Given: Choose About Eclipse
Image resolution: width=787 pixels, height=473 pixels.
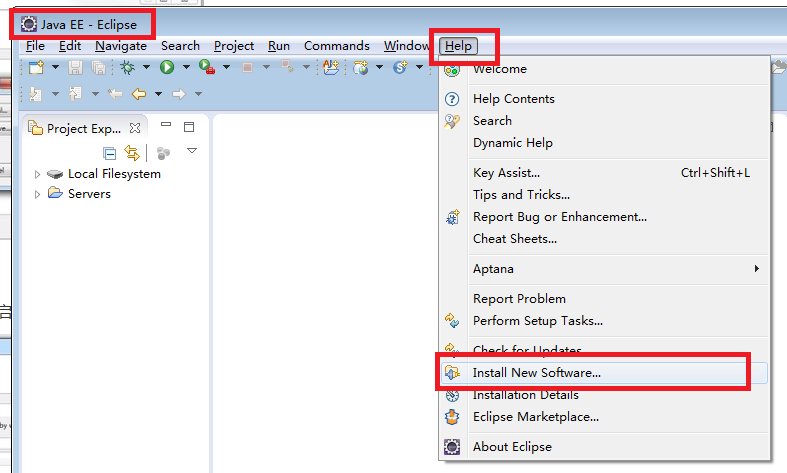Looking at the screenshot, I should coord(604,447).
